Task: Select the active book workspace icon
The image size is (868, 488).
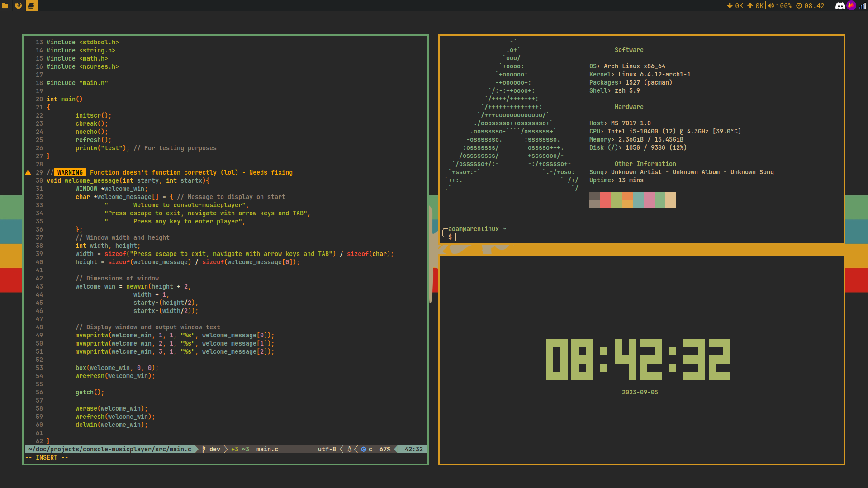Action: [x=32, y=6]
